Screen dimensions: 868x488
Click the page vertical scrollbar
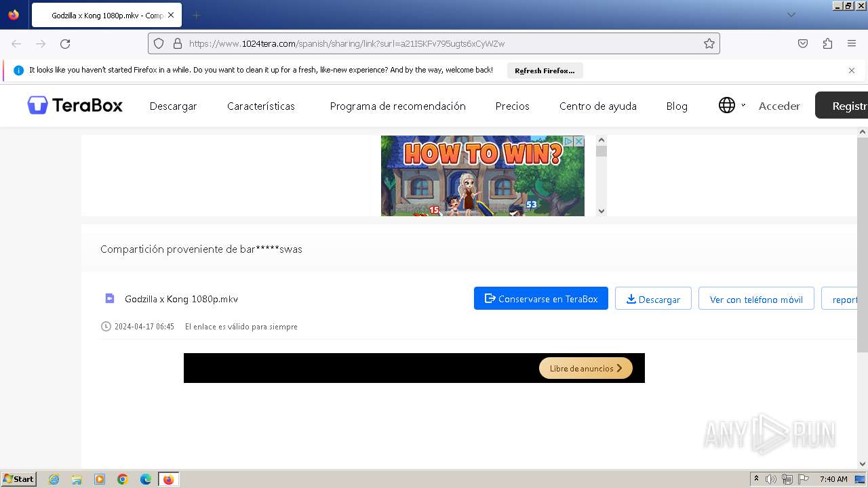[863, 244]
